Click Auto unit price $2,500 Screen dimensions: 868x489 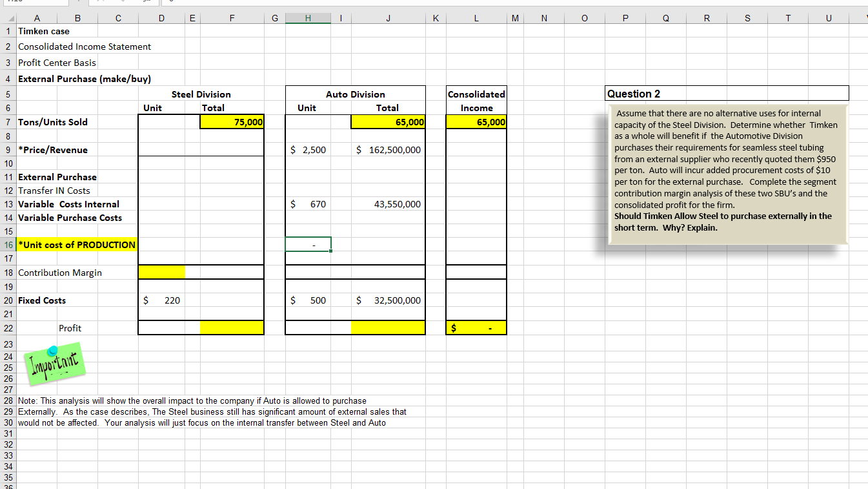(x=308, y=150)
